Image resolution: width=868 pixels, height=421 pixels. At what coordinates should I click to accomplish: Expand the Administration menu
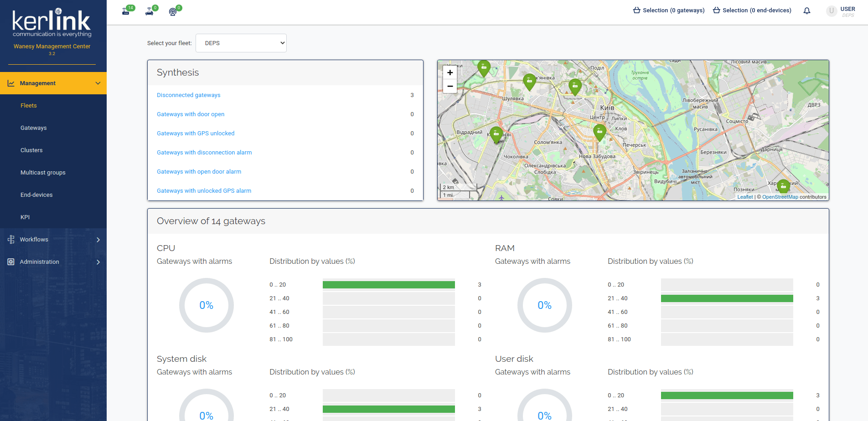[53, 262]
